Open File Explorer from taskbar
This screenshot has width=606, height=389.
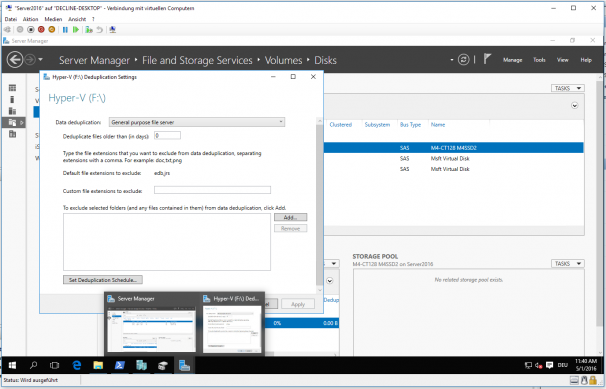[98, 365]
